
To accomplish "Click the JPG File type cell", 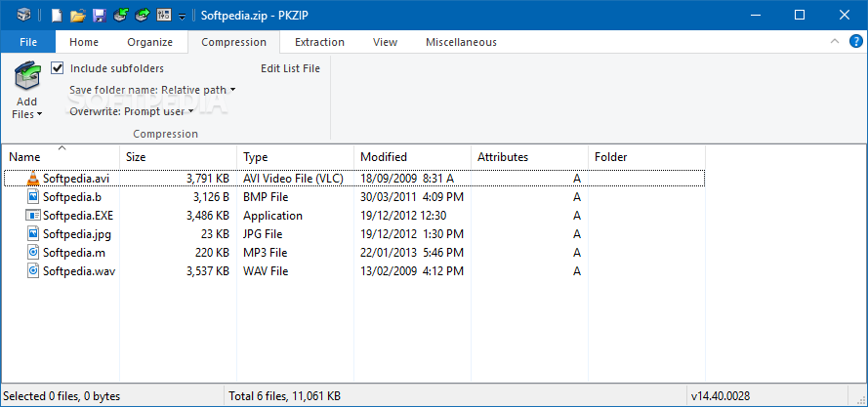I will (x=265, y=234).
